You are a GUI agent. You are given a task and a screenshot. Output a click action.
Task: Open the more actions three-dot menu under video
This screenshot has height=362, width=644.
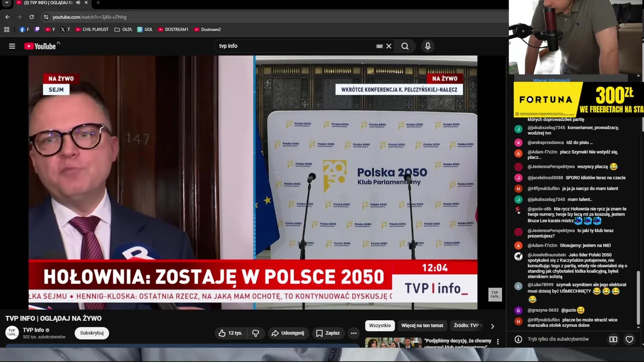click(x=354, y=333)
